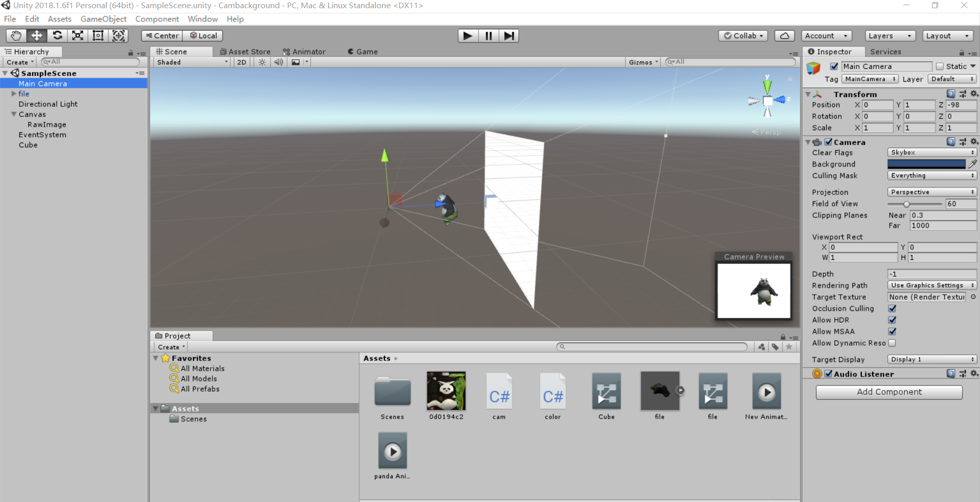980x502 pixels.
Task: Click the Add Component button
Action: pos(889,392)
